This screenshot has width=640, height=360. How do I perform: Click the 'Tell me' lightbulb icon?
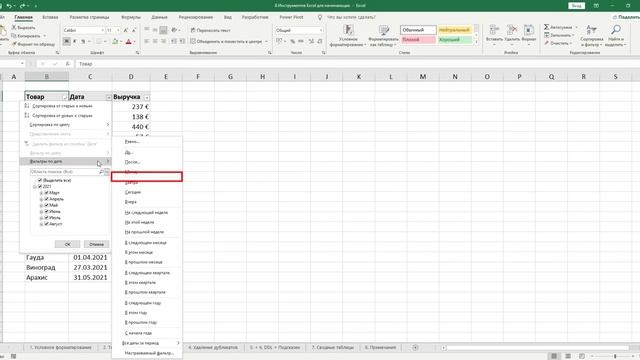[x=320, y=17]
